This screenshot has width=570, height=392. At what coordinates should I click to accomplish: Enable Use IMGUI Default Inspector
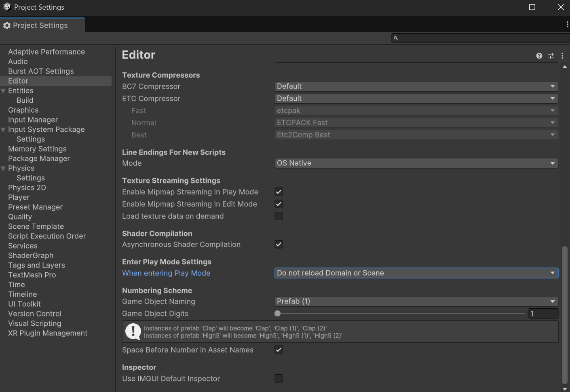(x=279, y=379)
